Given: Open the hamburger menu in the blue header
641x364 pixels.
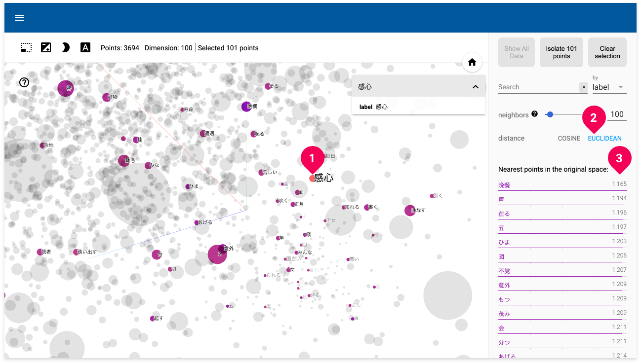Looking at the screenshot, I should click(x=19, y=18).
